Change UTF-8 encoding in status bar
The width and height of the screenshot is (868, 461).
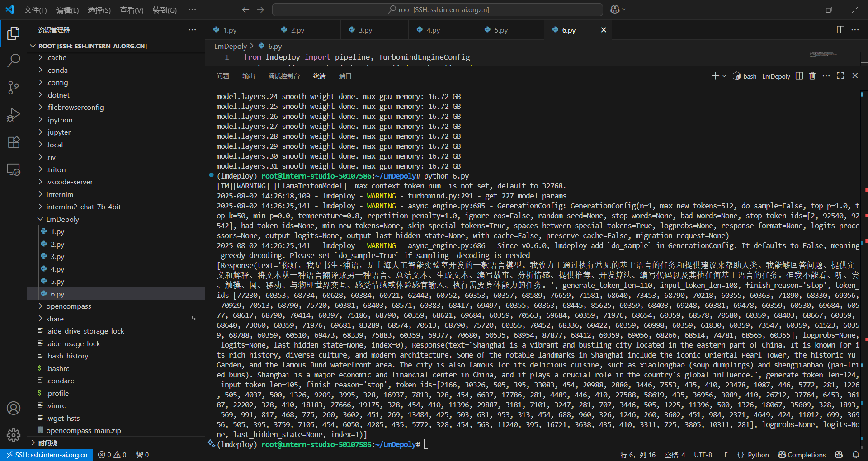[x=703, y=455]
